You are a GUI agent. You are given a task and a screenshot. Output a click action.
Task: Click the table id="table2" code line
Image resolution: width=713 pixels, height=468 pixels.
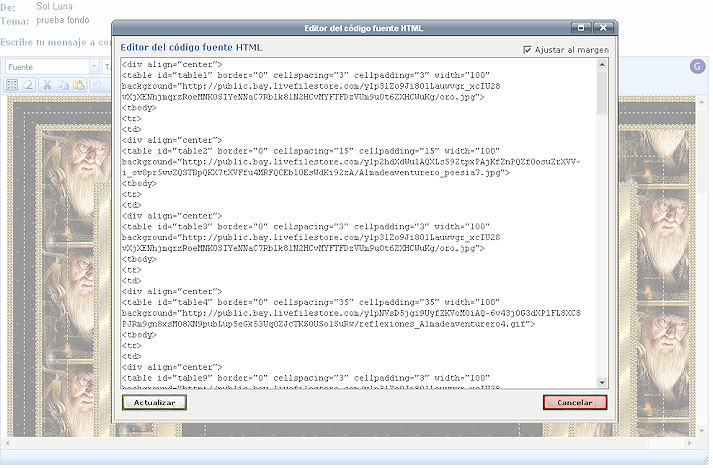(x=311, y=151)
